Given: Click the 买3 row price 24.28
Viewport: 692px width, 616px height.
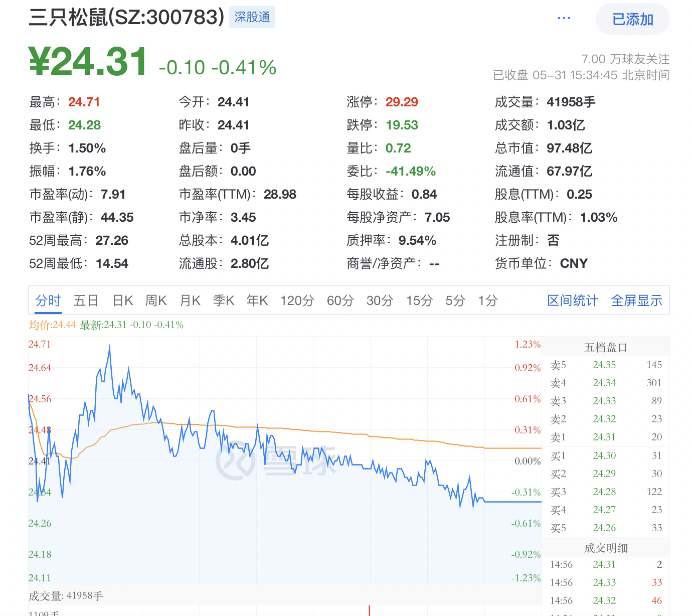Looking at the screenshot, I should 604,492.
